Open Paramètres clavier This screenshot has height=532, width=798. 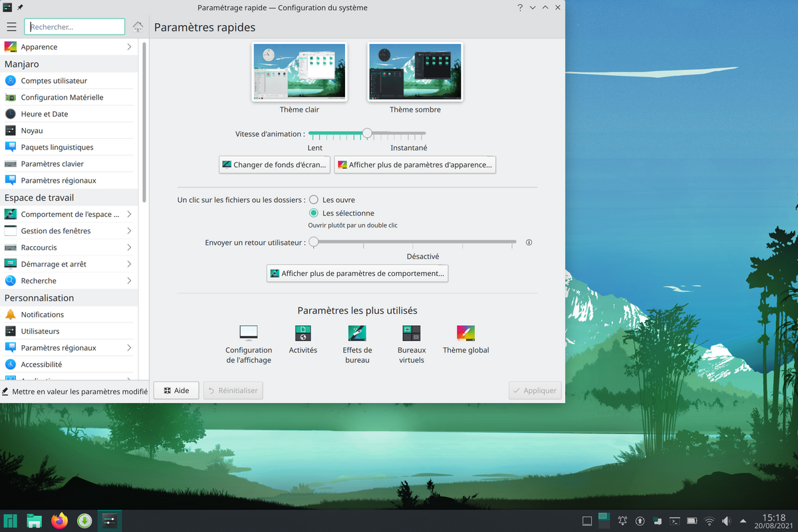pyautogui.click(x=68, y=164)
